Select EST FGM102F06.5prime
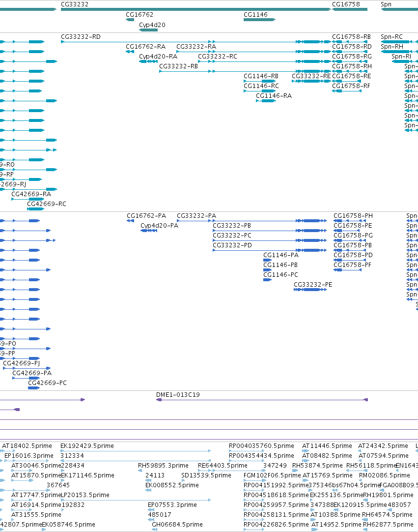 point(272,475)
